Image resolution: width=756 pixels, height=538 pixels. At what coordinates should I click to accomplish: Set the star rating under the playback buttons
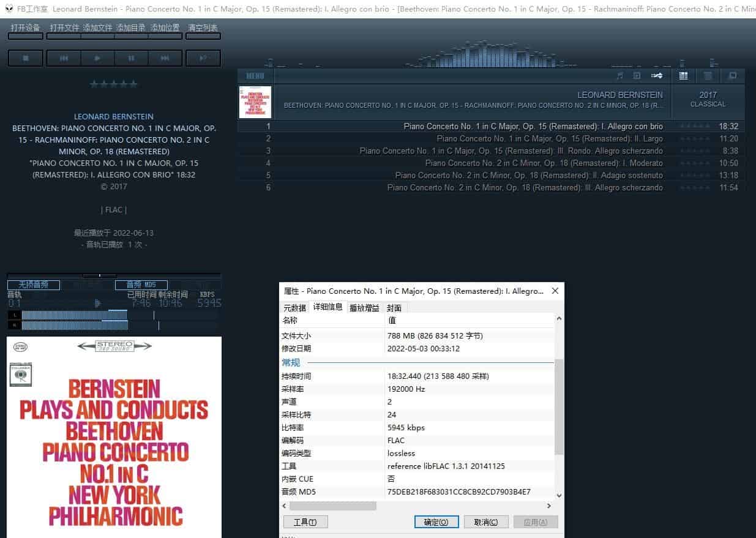(x=114, y=84)
